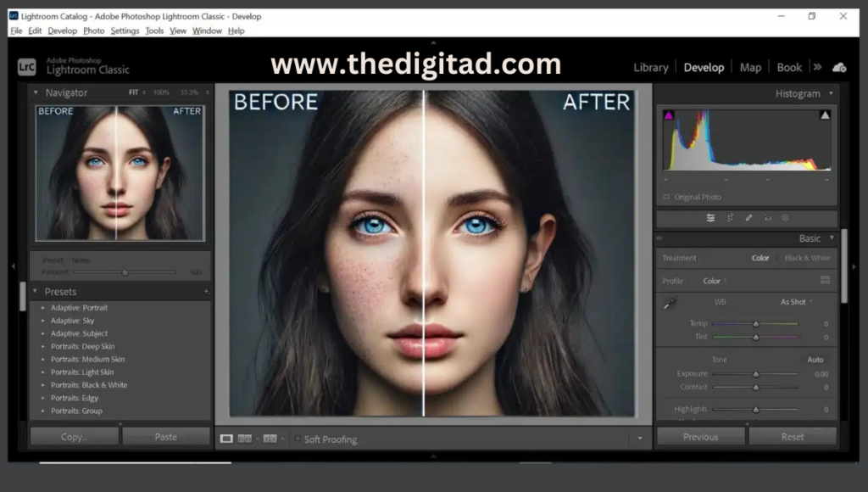Viewport: 868px width, 492px height.
Task: Collapse the Presets panel
Action: click(x=35, y=291)
